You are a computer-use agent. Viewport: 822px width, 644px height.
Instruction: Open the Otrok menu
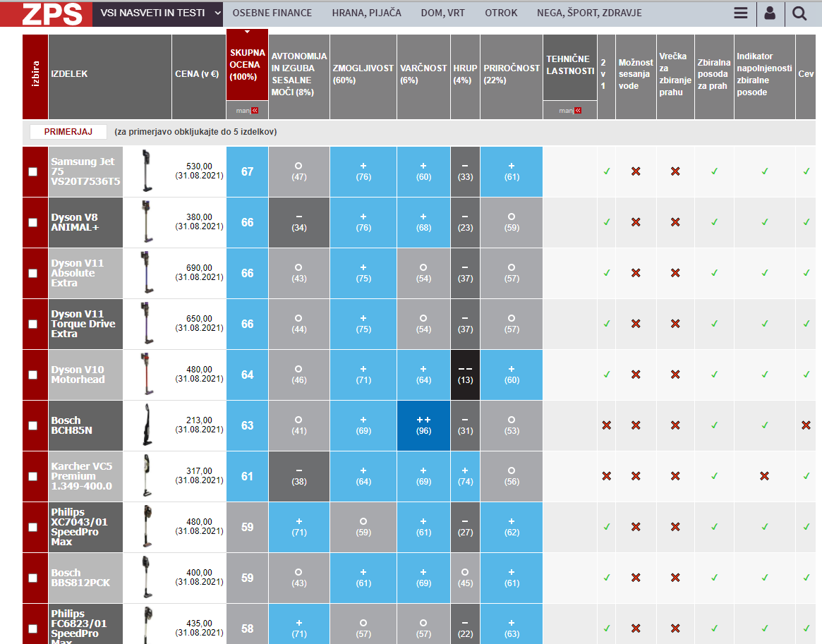(x=501, y=13)
